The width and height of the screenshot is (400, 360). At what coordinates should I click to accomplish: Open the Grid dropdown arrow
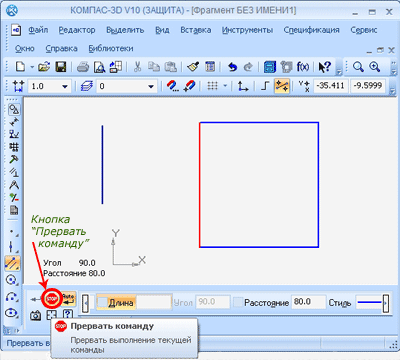tap(225, 86)
